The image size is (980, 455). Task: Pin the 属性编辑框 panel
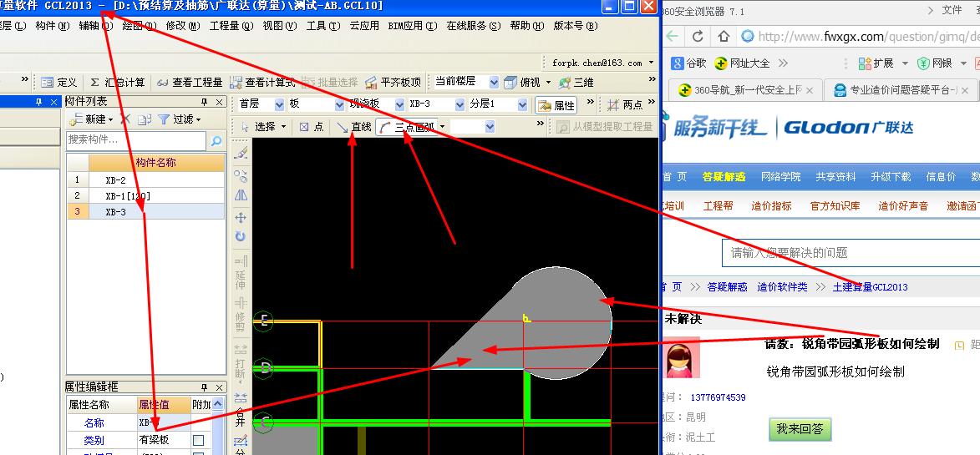click(x=204, y=387)
